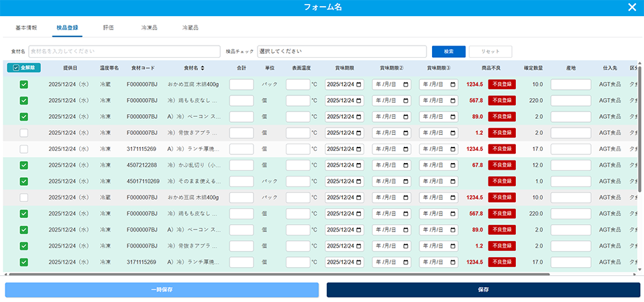Click the food code 45017110269

(143, 181)
